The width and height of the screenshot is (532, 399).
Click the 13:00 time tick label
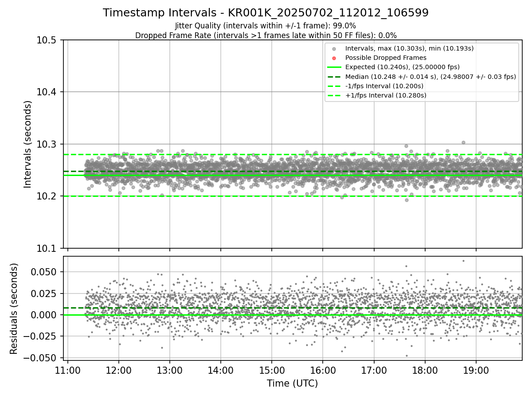pos(170,370)
